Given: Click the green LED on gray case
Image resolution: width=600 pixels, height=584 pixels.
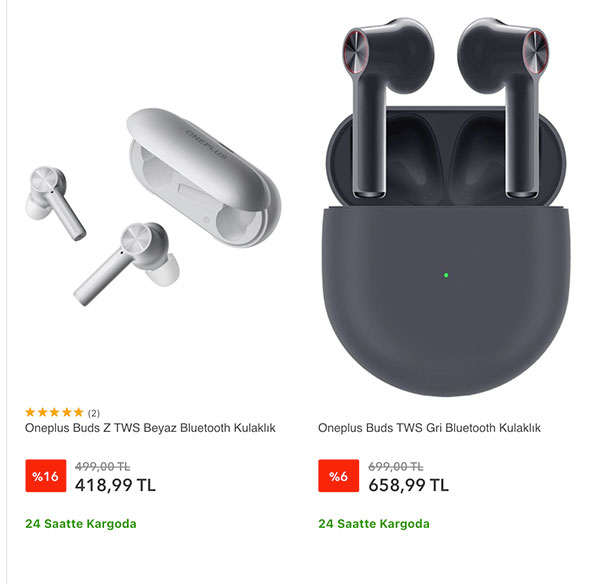Looking at the screenshot, I should [x=446, y=275].
